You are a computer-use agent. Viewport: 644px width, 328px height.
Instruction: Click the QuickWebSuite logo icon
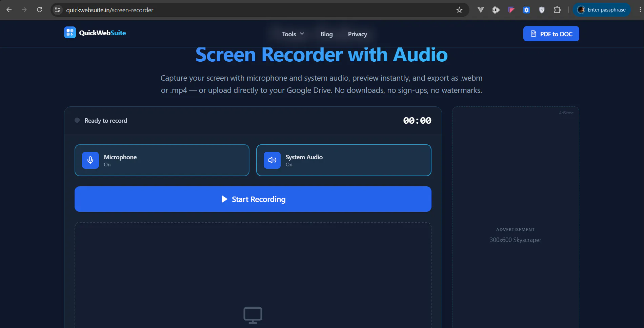click(x=70, y=33)
